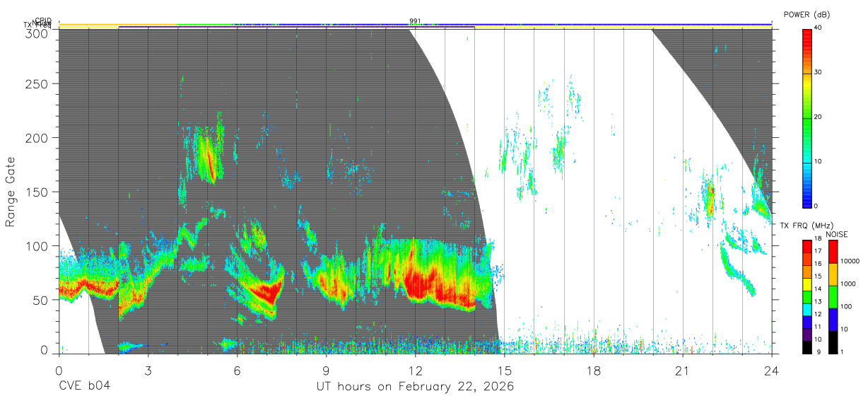Screen dimensions: 868x401
Task: Click the red top end of the POWER color bar
Action: click(807, 34)
